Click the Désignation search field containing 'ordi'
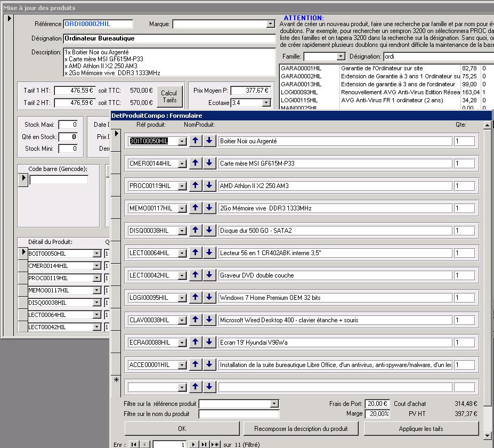 (x=439, y=56)
